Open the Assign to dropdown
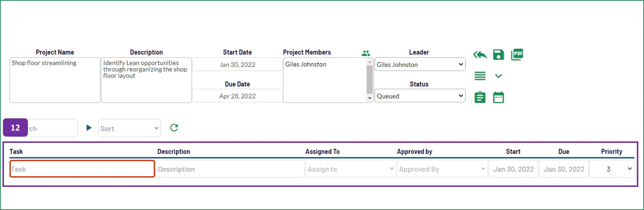Screen dimensions: 644x210 [351, 169]
